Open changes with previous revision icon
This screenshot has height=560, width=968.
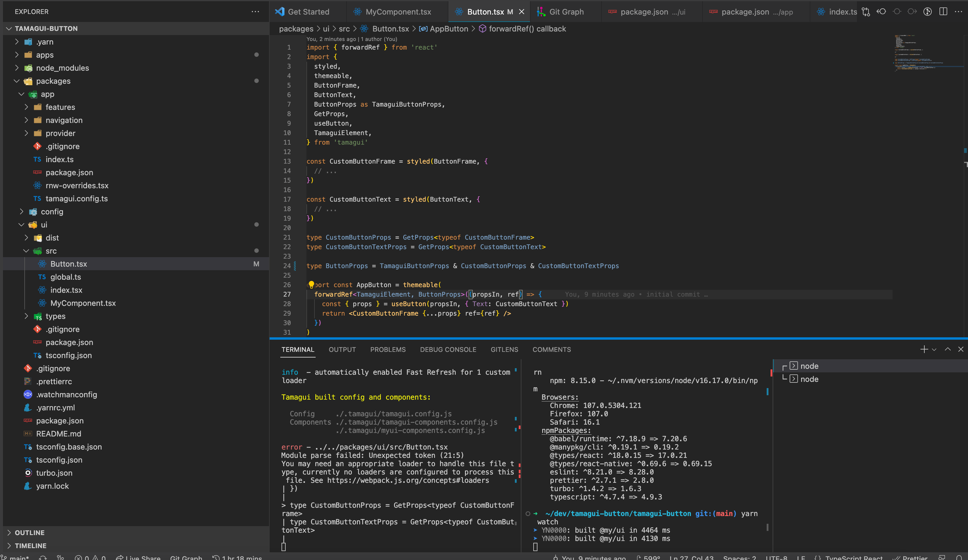pyautogui.click(x=881, y=12)
